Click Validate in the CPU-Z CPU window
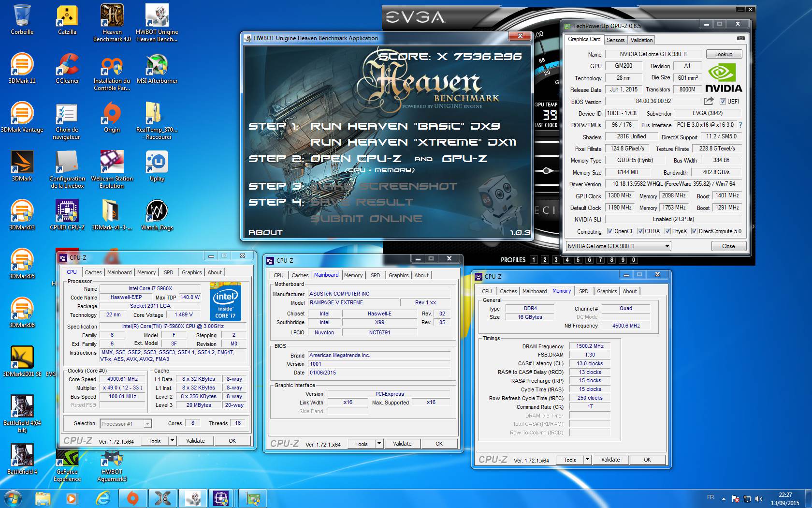Image resolution: width=812 pixels, height=508 pixels. pyautogui.click(x=195, y=441)
